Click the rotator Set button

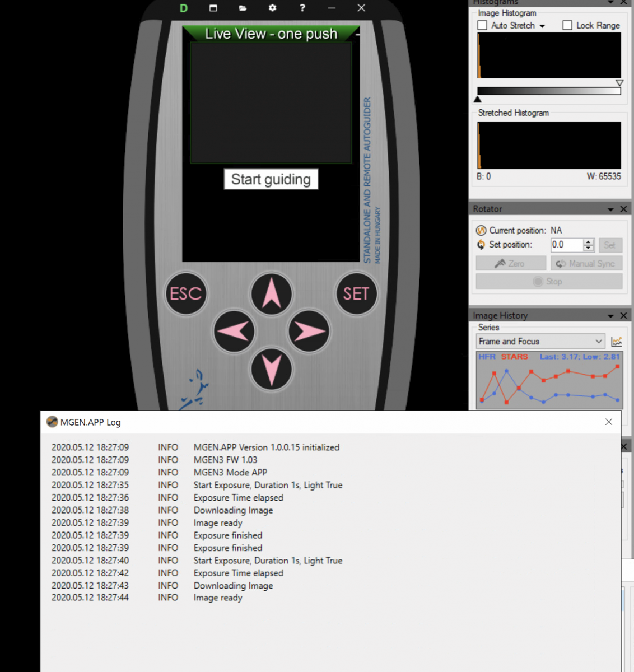coord(610,245)
